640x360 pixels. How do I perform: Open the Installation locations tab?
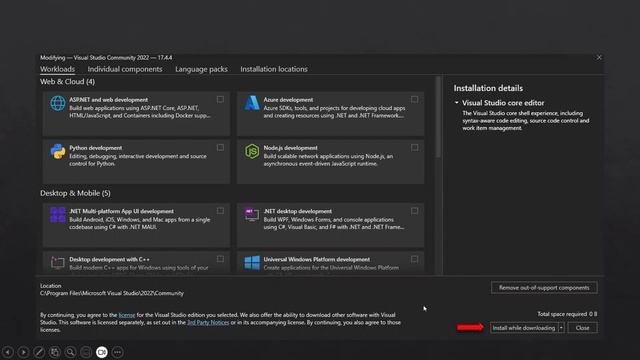tap(274, 69)
